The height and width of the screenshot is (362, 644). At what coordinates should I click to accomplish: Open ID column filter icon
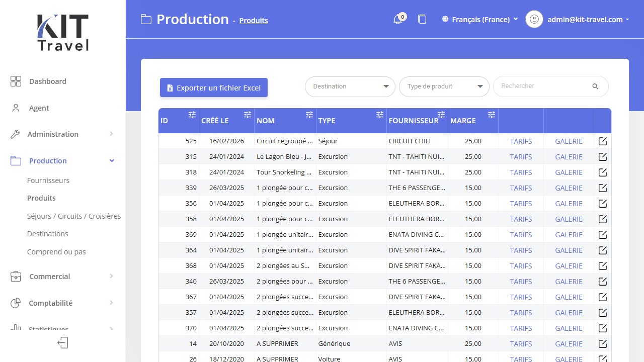(192, 115)
